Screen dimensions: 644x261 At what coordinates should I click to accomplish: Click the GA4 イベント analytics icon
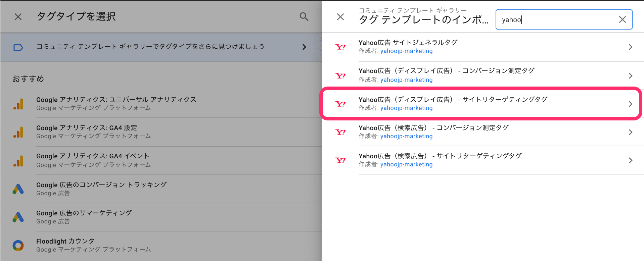(18, 161)
